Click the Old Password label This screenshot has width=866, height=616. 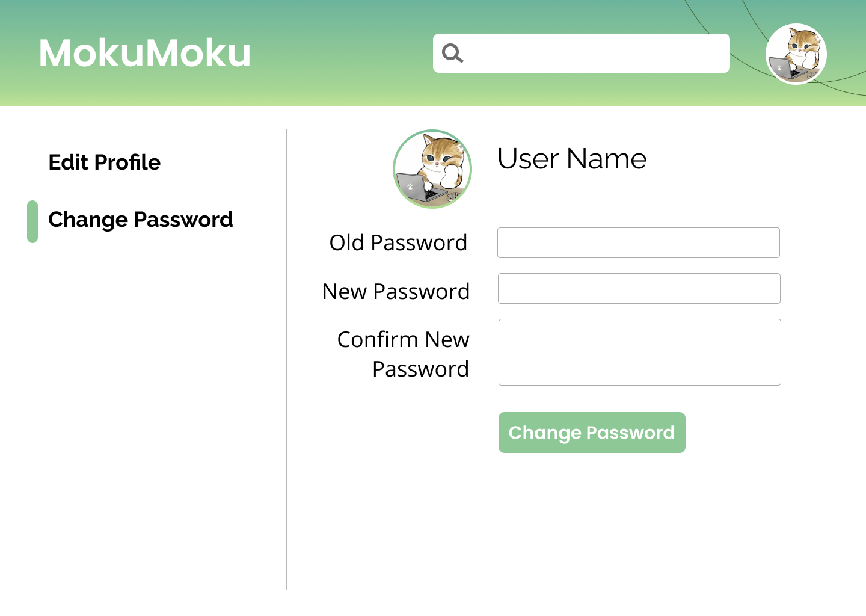click(x=398, y=242)
